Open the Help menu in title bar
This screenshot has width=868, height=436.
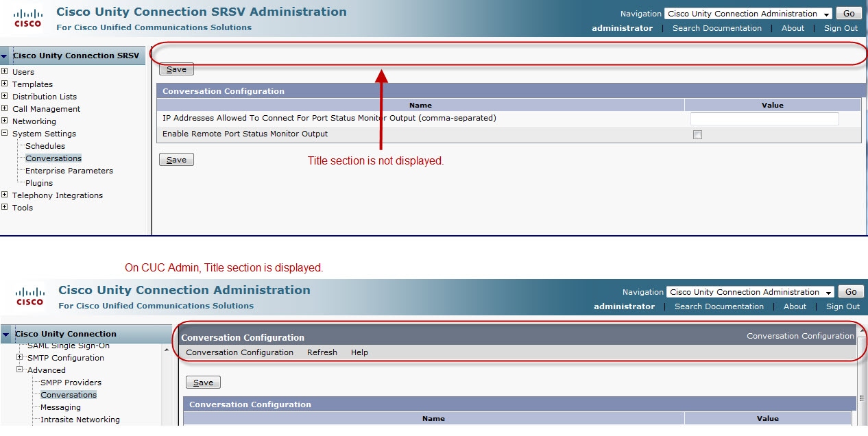pyautogui.click(x=359, y=352)
